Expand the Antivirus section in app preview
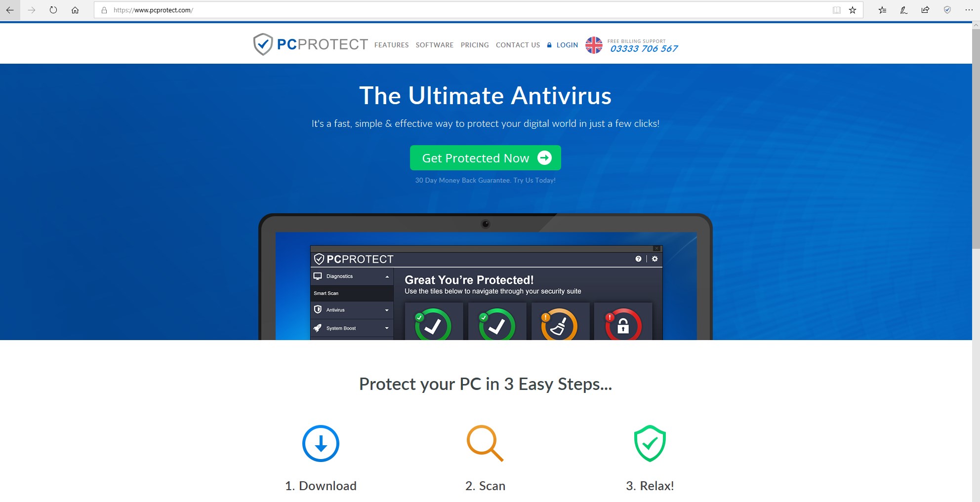The image size is (980, 502). 352,310
